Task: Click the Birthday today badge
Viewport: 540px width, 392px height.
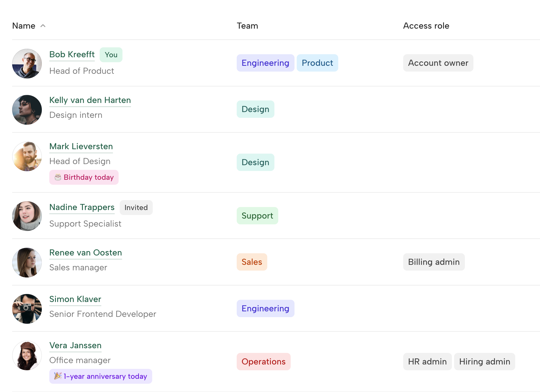Action: coord(84,177)
